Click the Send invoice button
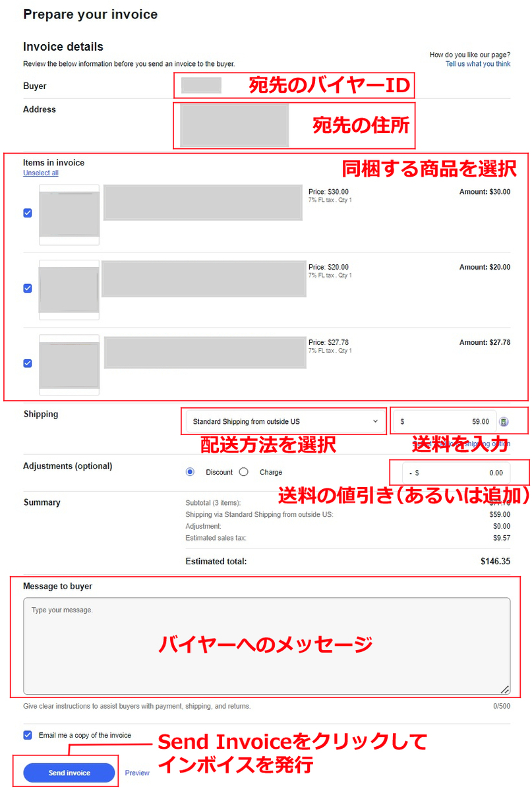This screenshot has width=532, height=791. pos(68,773)
